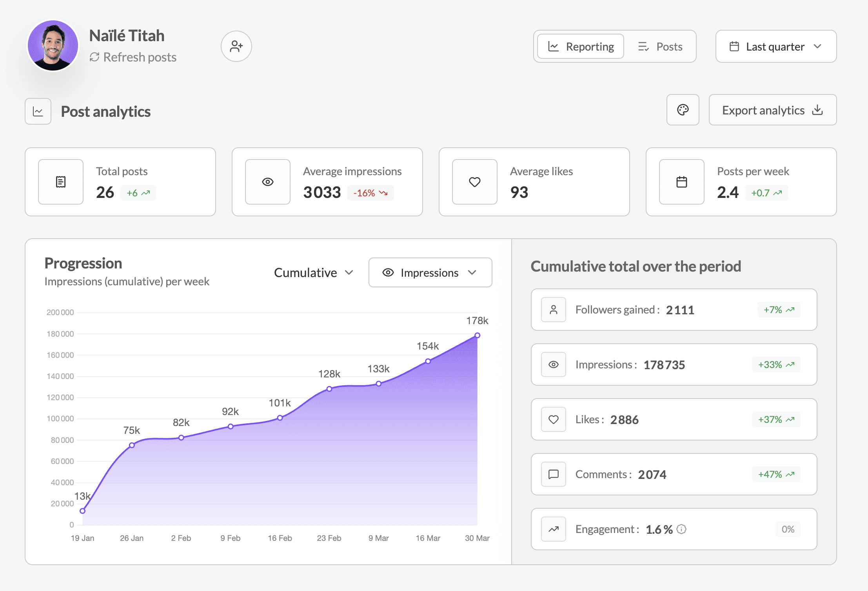Click the profile avatar photo
Screen dimensions: 868x591
tap(53, 46)
